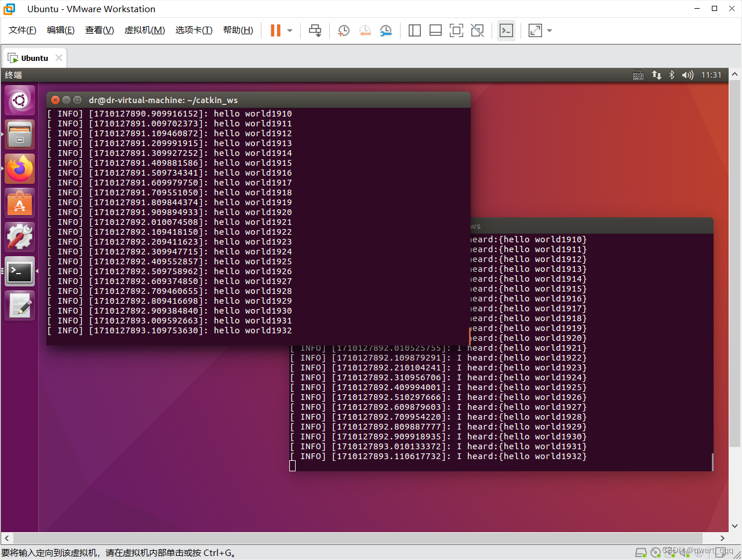The width and height of the screenshot is (742, 560).
Task: Open the power options dropdown arrow
Action: point(290,31)
